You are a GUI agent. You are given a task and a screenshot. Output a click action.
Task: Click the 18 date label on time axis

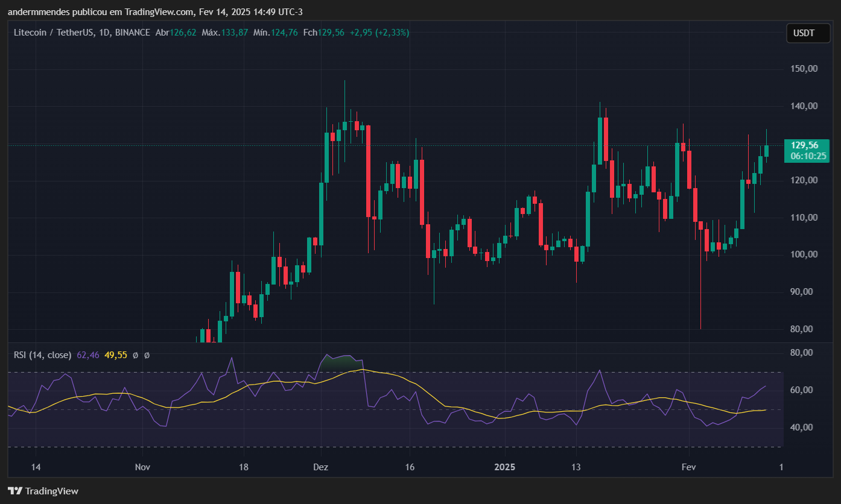(x=244, y=467)
